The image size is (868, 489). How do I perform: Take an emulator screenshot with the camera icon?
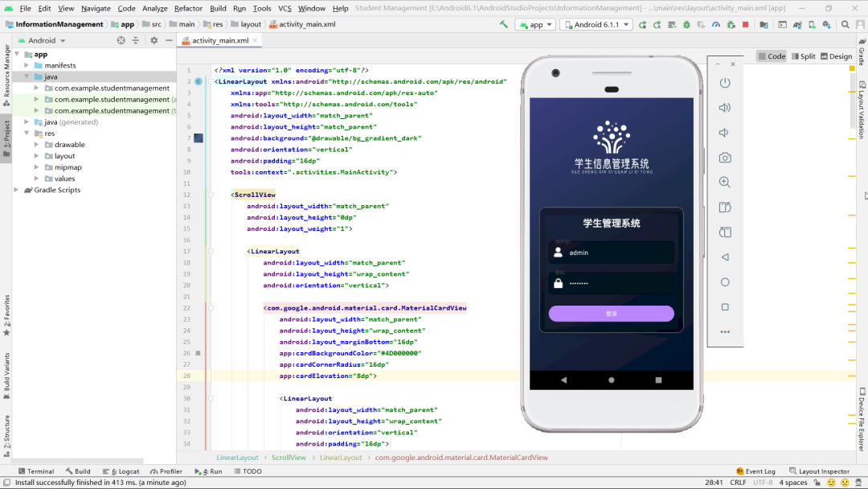(x=725, y=158)
